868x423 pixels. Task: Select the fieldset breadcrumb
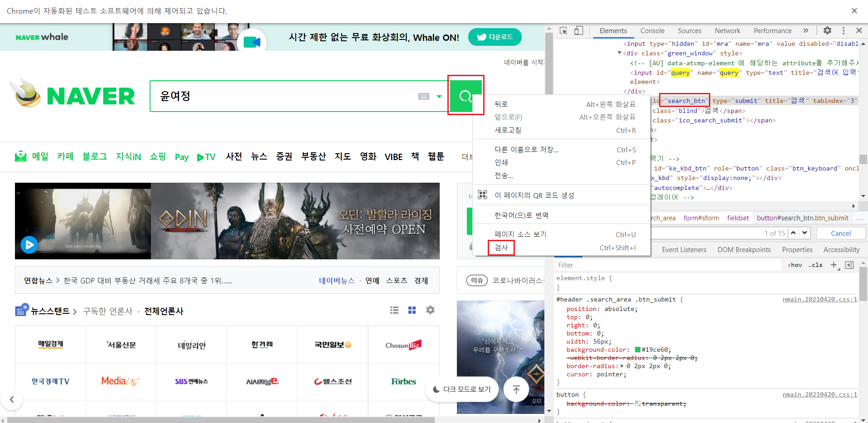pyautogui.click(x=738, y=218)
